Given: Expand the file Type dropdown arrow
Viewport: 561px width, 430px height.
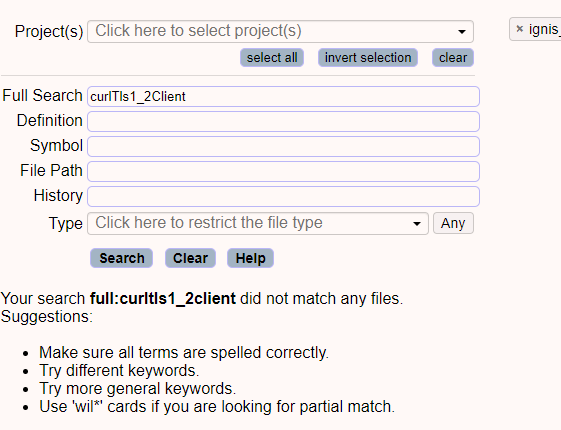Looking at the screenshot, I should [417, 224].
